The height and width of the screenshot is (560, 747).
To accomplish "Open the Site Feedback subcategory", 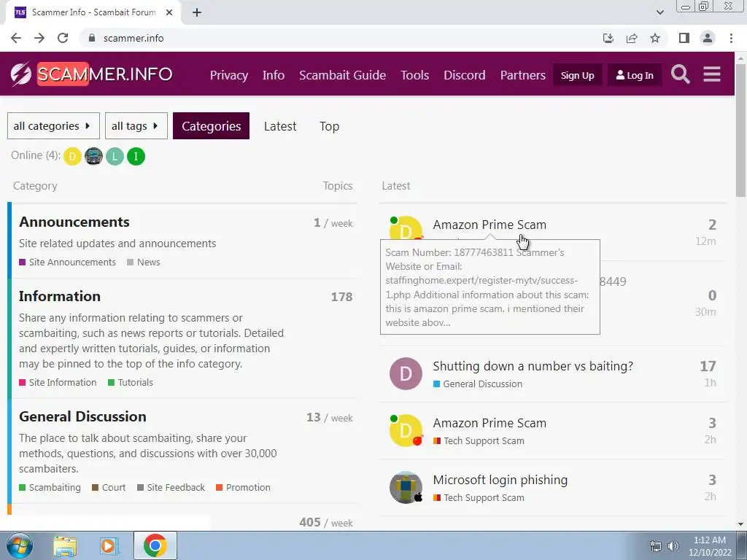I will coord(171,488).
